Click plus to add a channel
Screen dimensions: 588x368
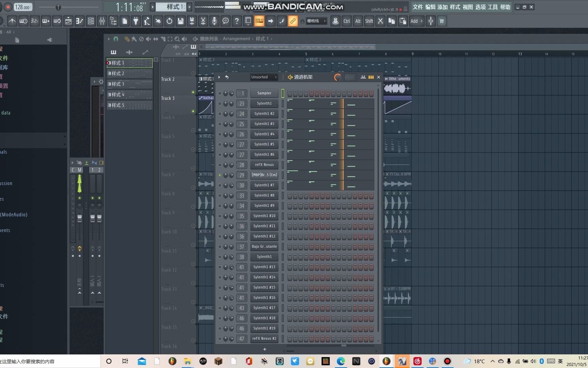(x=264, y=349)
